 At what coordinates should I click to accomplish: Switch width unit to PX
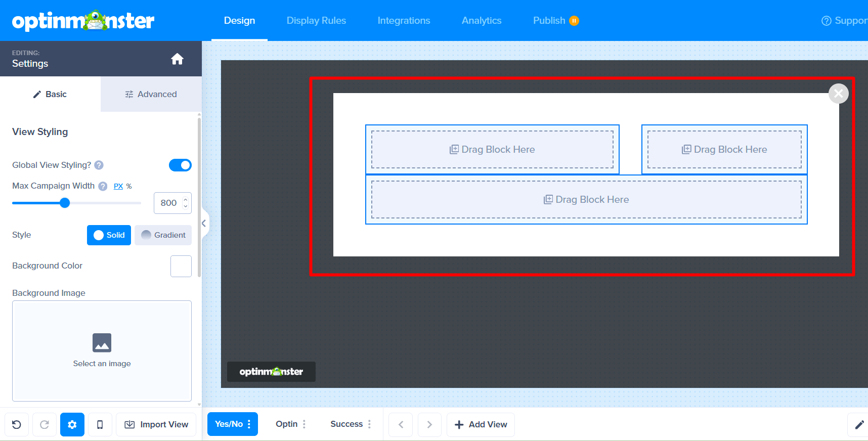(118, 186)
